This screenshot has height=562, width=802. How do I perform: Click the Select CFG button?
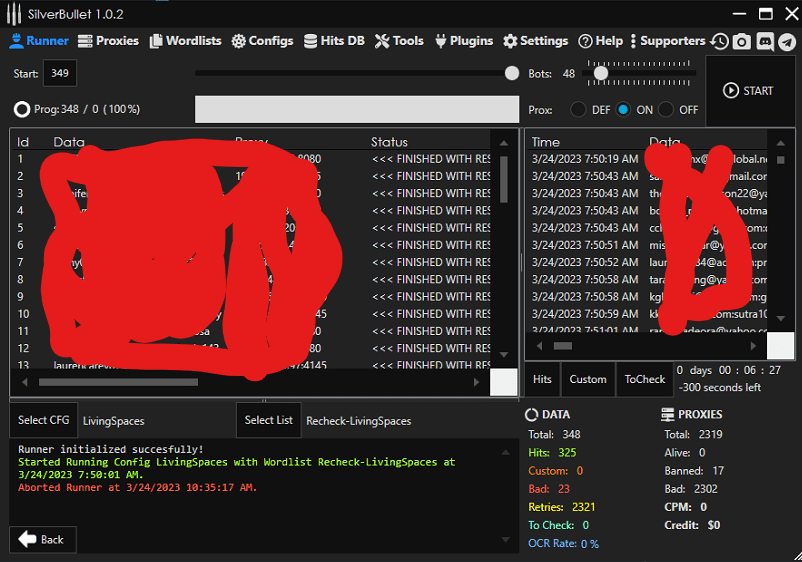pyautogui.click(x=43, y=420)
